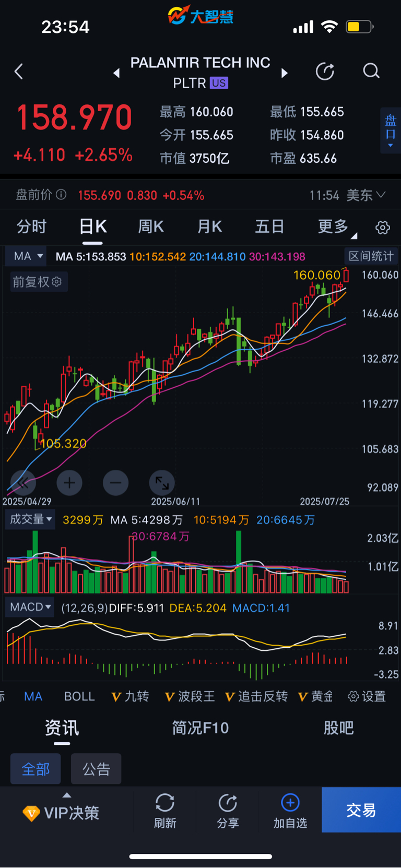This screenshot has width=401, height=868.
Task: Switch to 月K chart tab
Action: pos(210,227)
